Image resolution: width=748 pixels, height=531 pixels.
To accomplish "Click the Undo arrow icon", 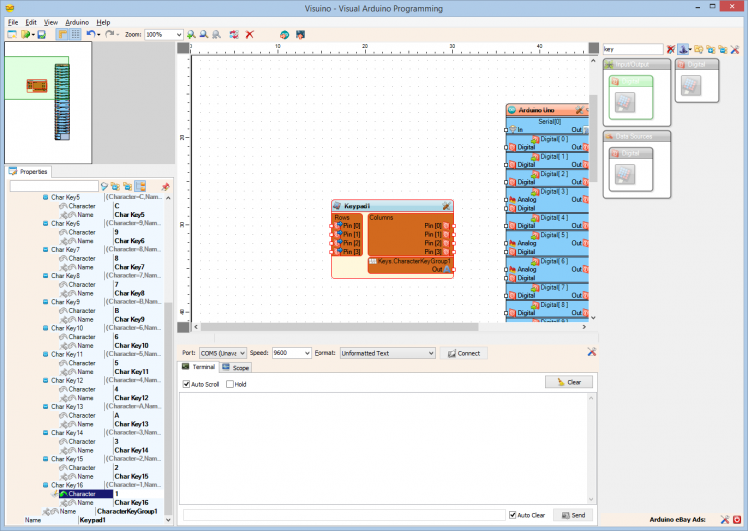I will pyautogui.click(x=90, y=34).
